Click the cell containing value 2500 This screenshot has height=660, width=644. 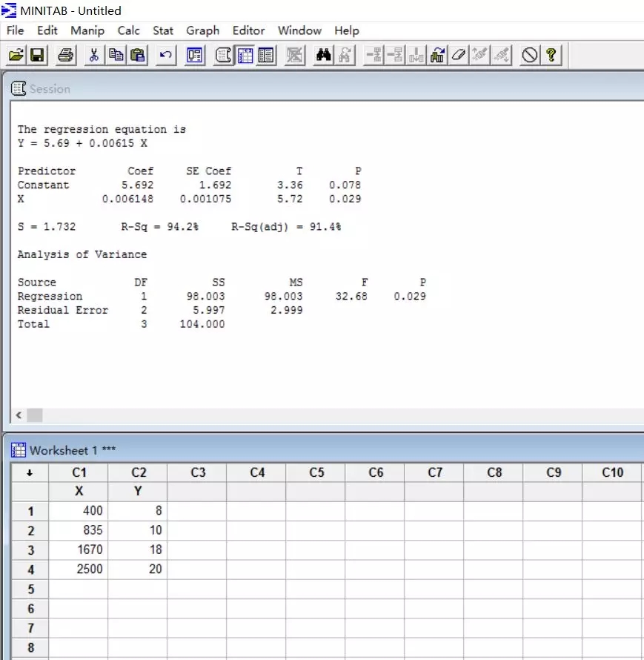[x=79, y=570]
